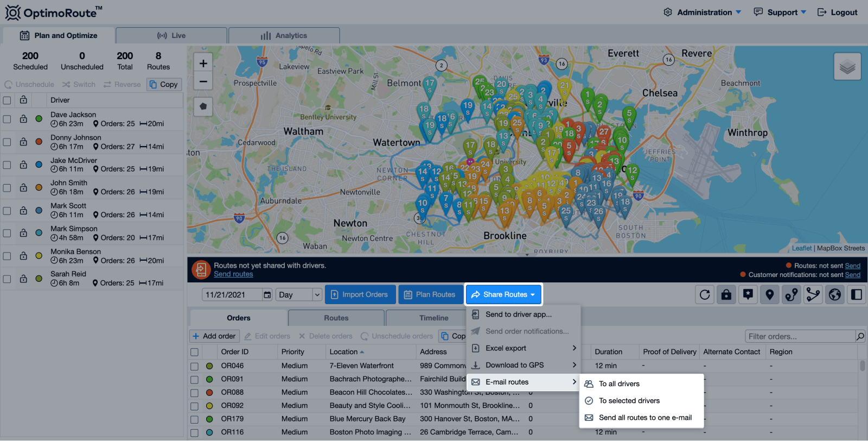Viewport: 868px width, 441px height.
Task: Choose Send to driver app option
Action: [x=518, y=314]
